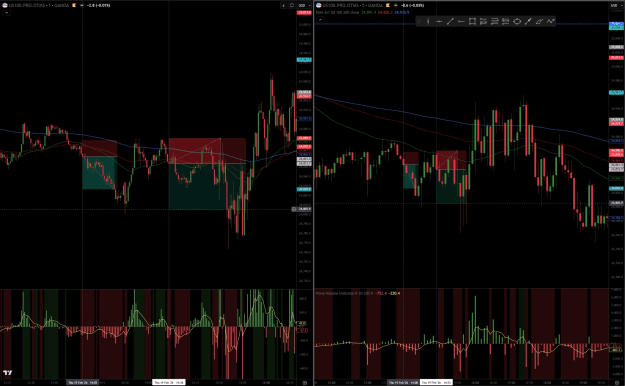Screen dimensions: 625x386
Task: Select the tool left of the ellipse icon
Action: [506, 22]
